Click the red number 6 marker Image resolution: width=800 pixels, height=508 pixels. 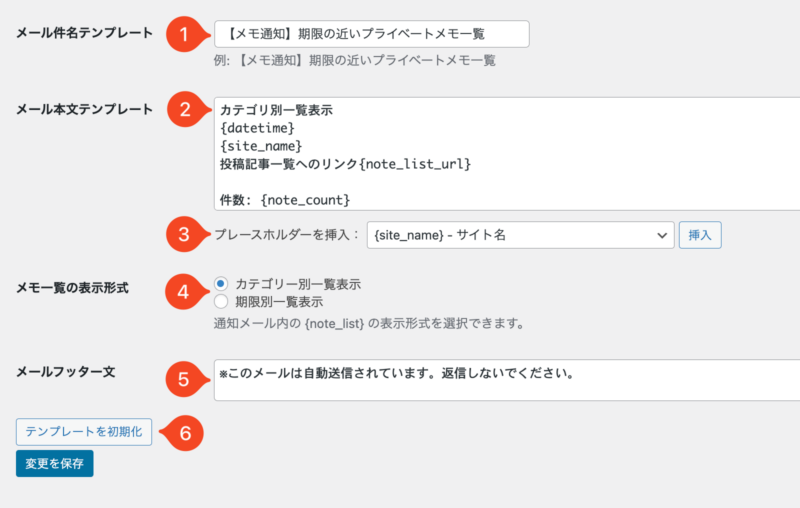pos(185,433)
